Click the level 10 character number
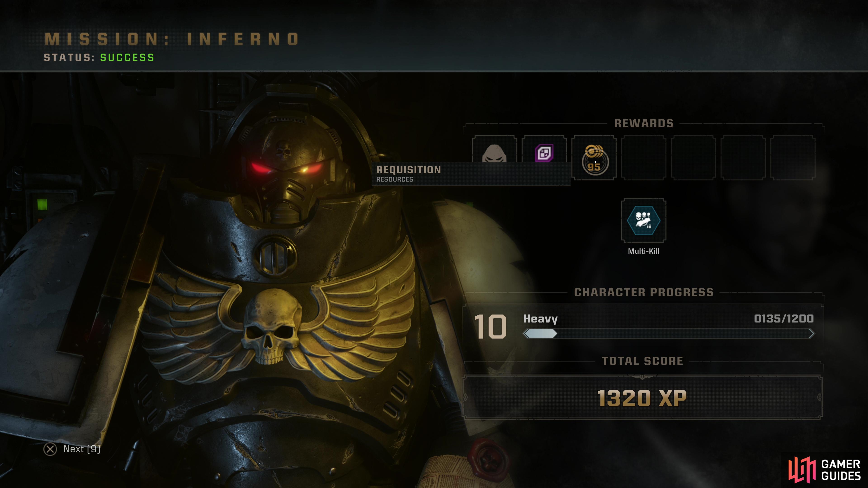The height and width of the screenshot is (488, 868). (x=490, y=327)
